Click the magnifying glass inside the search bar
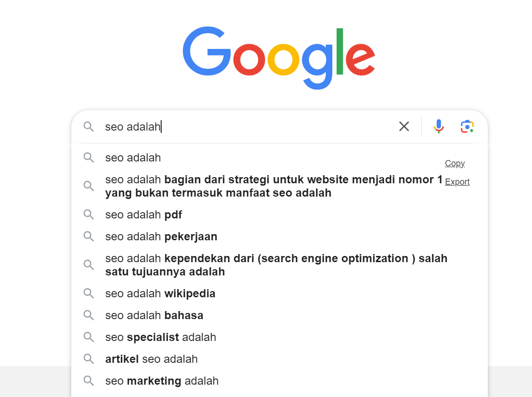Screen dimensions: 532x397 (x=89, y=127)
